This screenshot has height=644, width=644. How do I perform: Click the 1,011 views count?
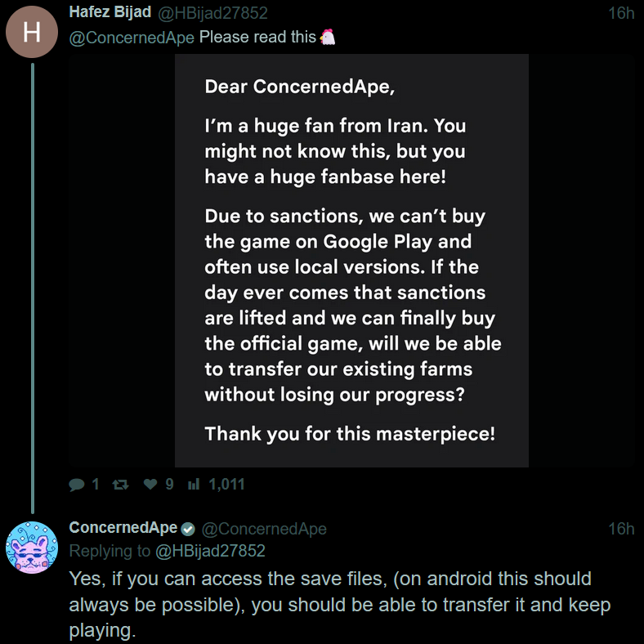pos(226,485)
